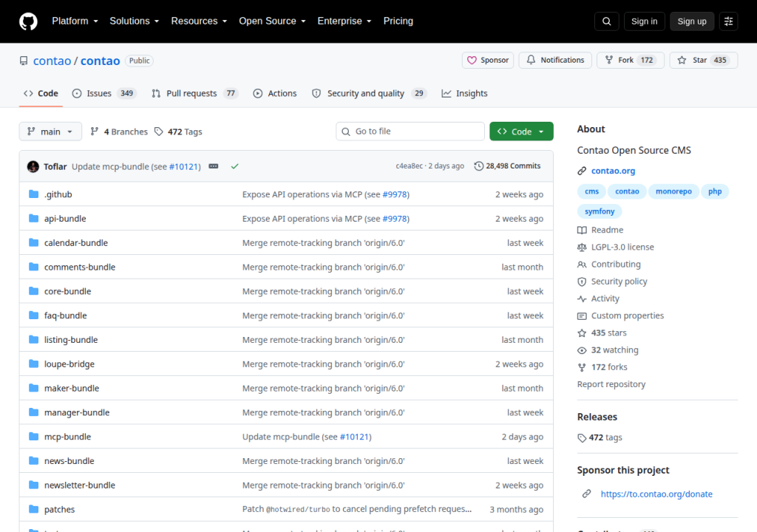
Task: Switch to the Insights tab
Action: (464, 94)
